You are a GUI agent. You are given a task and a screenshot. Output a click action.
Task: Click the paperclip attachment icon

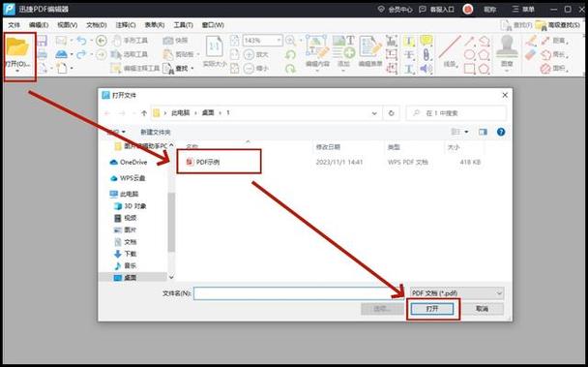[426, 54]
